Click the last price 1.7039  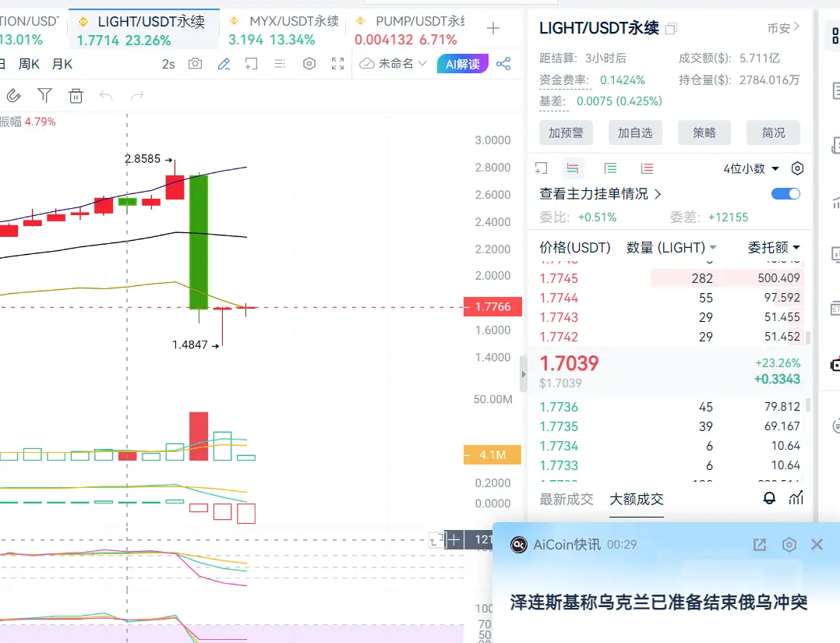[569, 364]
